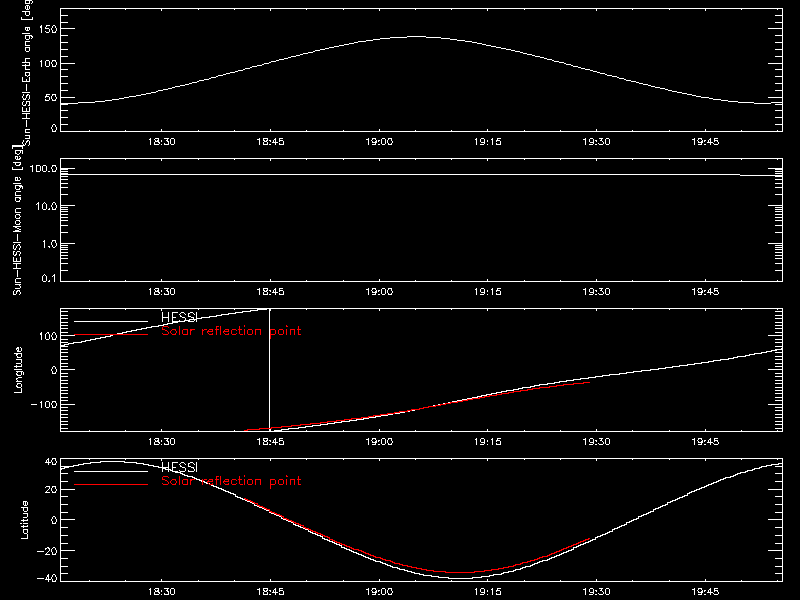Click the Sun-HESSI-Earth angle [deg] axis label

pos(27,73)
